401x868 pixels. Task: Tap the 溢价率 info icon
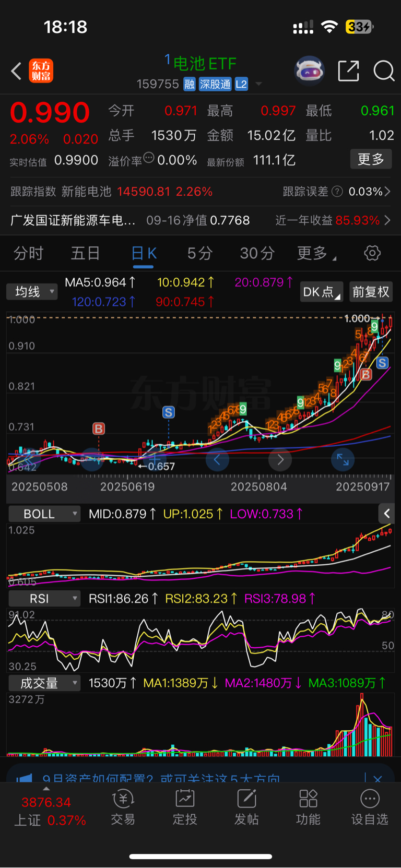click(x=149, y=158)
